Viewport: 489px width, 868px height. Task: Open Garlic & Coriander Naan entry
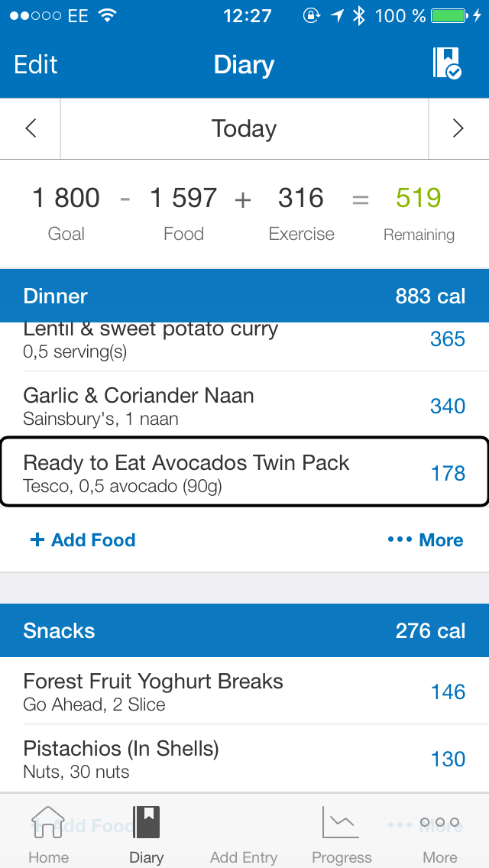(244, 405)
